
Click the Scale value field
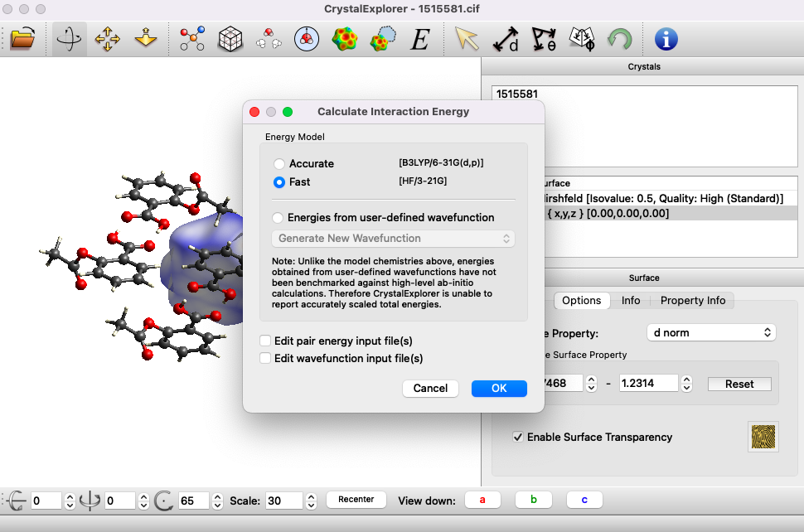[x=284, y=501]
